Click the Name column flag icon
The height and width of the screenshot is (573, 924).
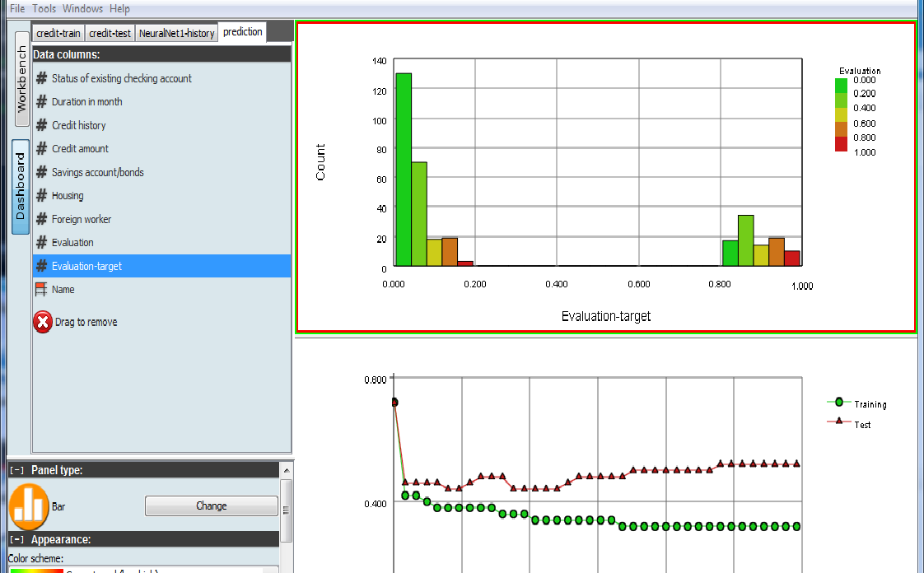(x=41, y=290)
